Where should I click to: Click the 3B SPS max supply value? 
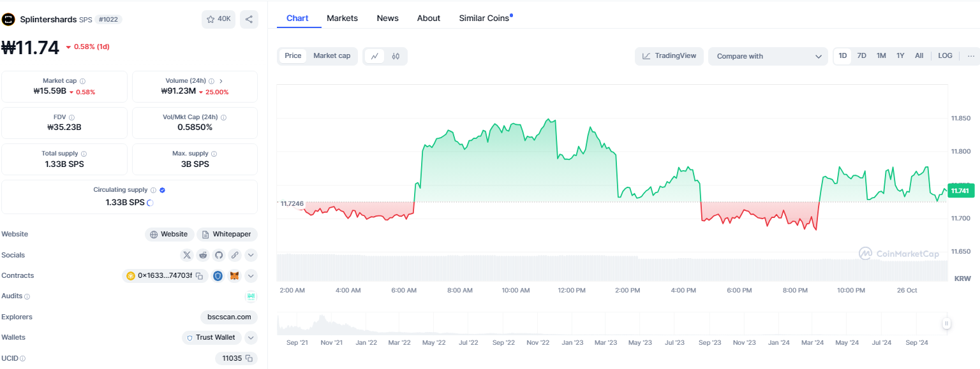point(195,164)
